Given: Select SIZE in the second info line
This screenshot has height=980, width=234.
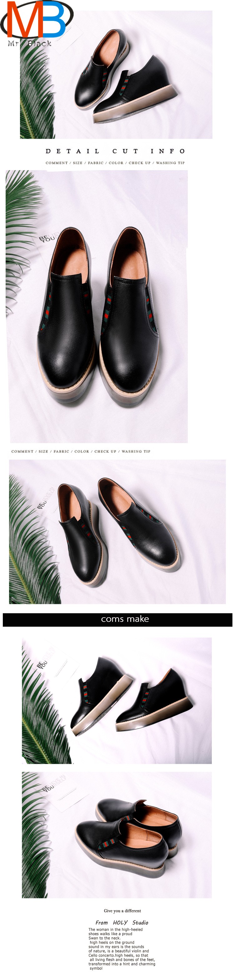Looking at the screenshot, I should [43, 452].
